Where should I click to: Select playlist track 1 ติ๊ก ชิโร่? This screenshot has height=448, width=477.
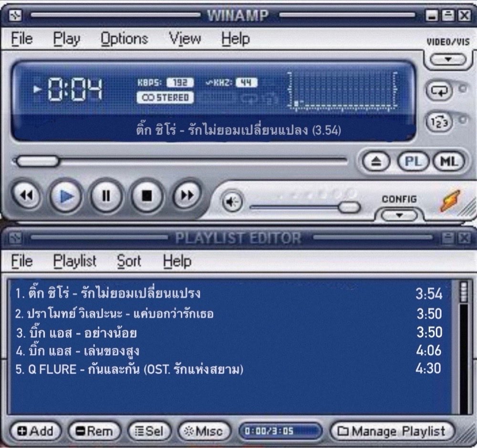pyautogui.click(x=228, y=294)
